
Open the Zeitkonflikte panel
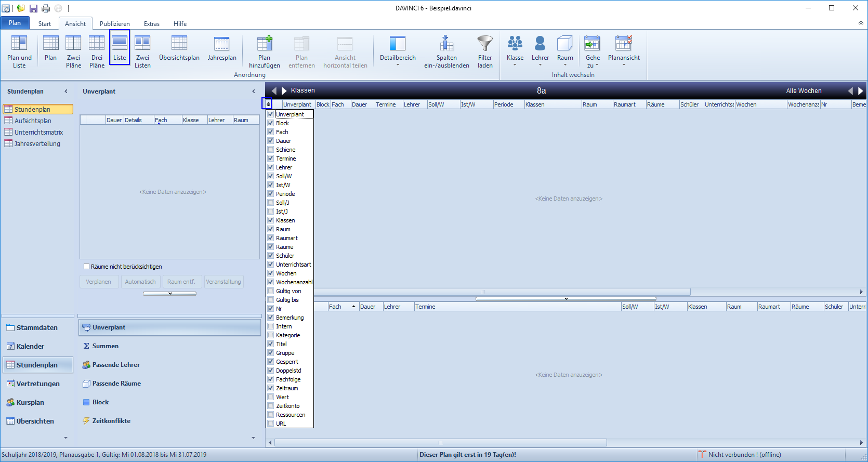169,421
